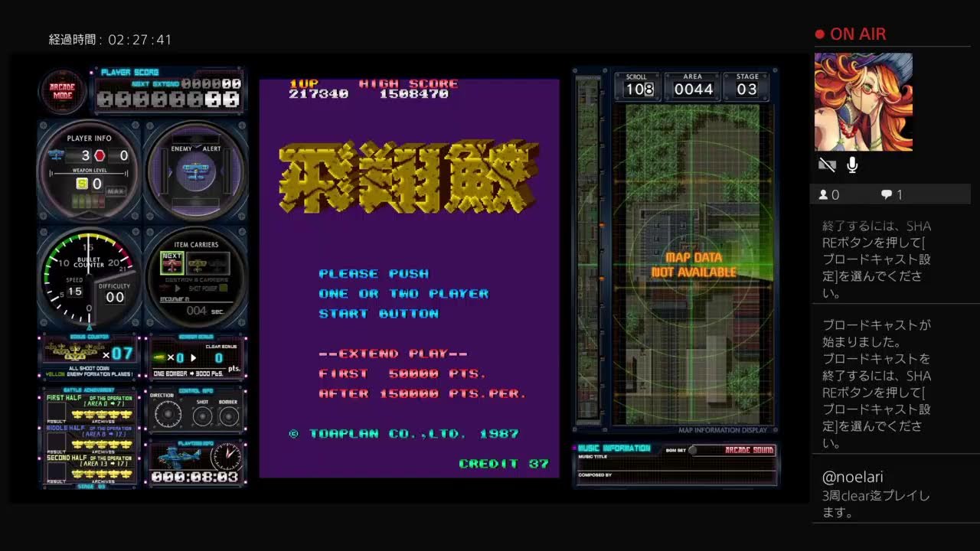Screen dimensions: 980x551
Task: Click the 'ブロードキャストが始まりました' message
Action: [877, 333]
